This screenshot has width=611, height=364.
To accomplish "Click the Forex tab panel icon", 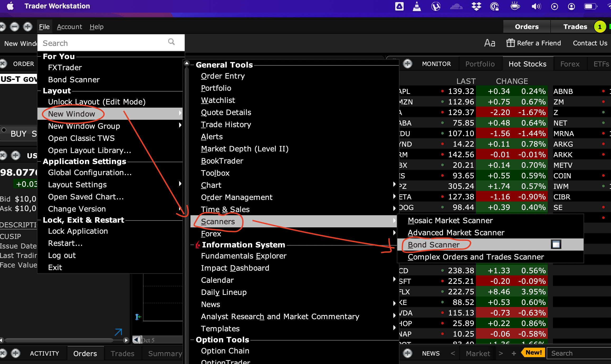I will (x=570, y=64).
